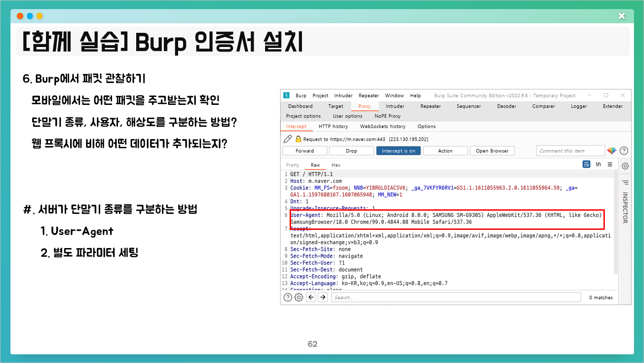The image size is (644, 363).
Task: Toggle the word wrap icon in the editor
Action: point(587,164)
